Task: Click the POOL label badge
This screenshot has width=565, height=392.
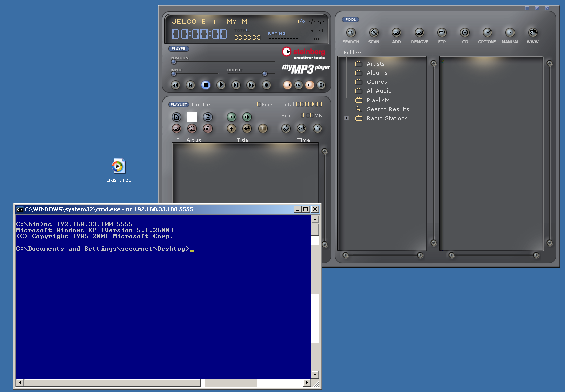Action: [350, 20]
